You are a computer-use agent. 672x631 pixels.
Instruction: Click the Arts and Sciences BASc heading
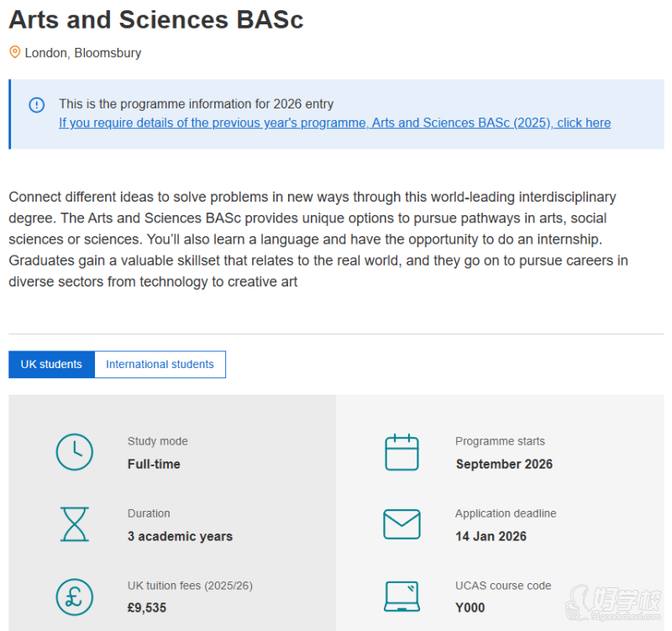tap(156, 19)
